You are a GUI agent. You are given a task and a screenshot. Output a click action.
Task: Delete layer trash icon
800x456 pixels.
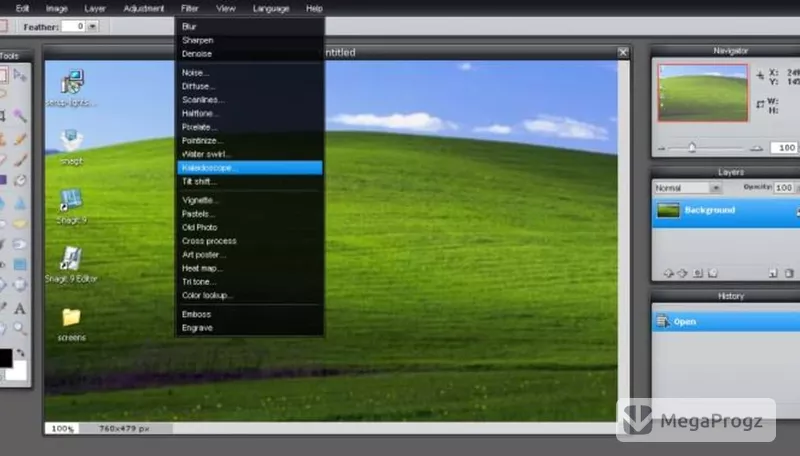789,273
